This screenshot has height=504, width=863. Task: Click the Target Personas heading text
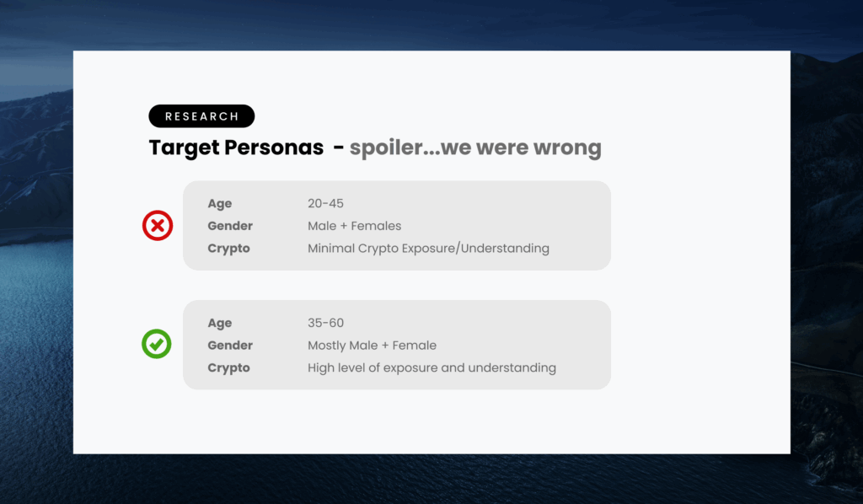[x=236, y=147]
